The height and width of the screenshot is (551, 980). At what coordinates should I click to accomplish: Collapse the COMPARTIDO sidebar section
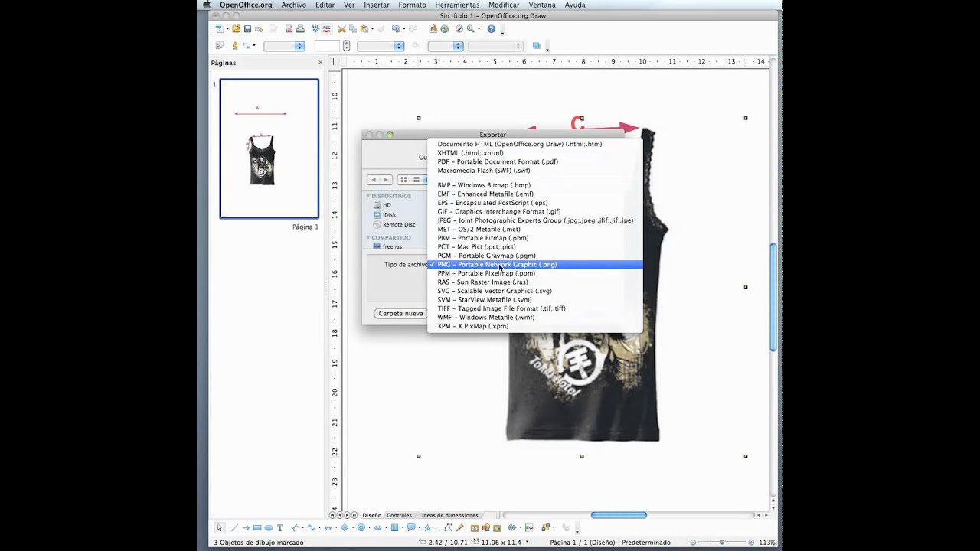click(x=368, y=237)
